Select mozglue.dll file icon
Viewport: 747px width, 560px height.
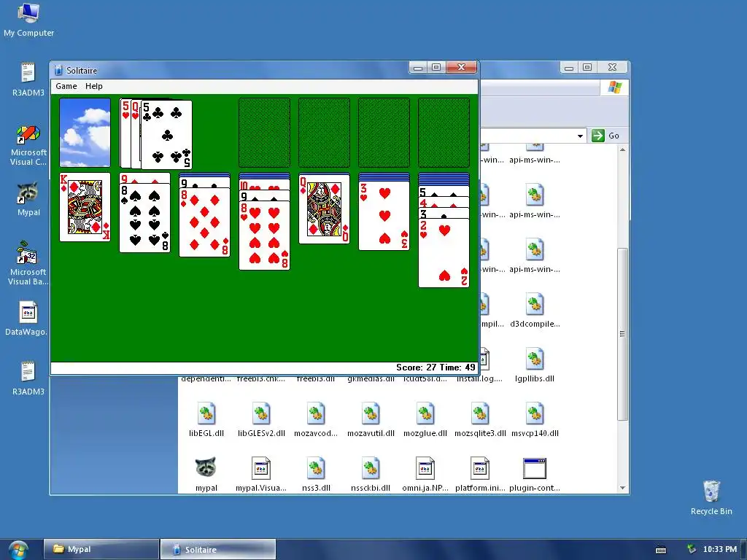(425, 420)
